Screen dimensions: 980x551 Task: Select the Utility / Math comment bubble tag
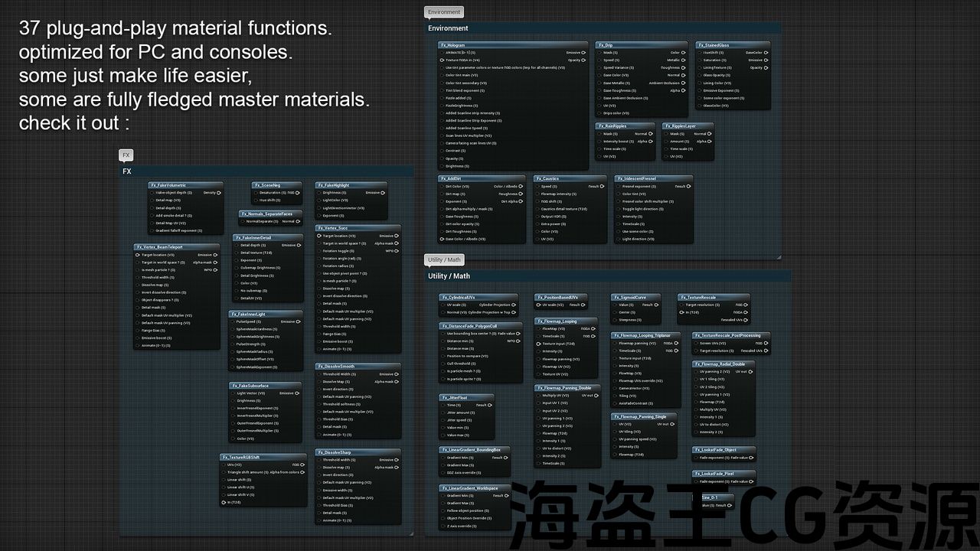(444, 260)
